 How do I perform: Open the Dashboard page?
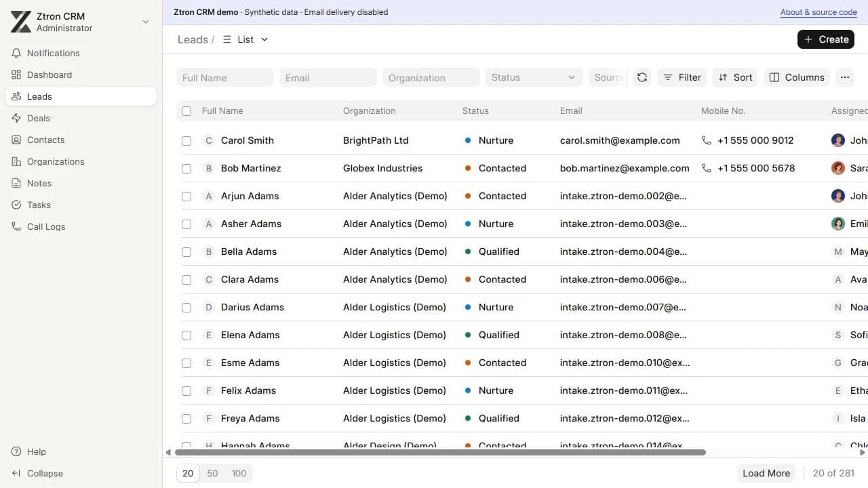81,75
